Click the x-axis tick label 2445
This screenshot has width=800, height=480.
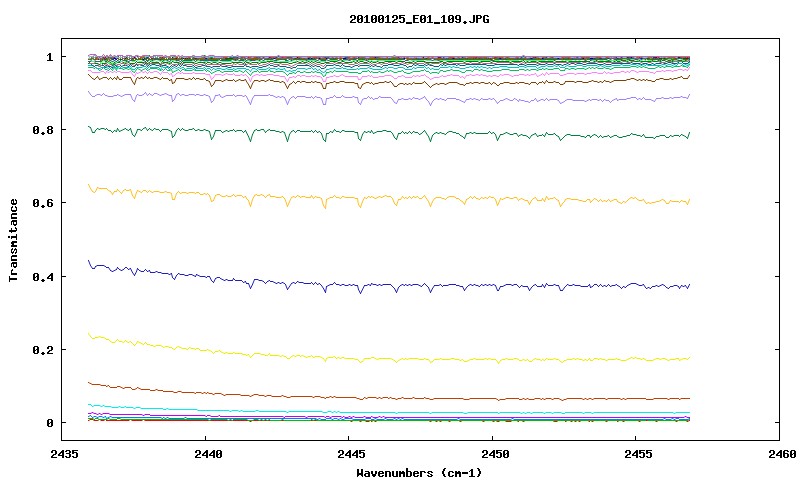point(352,454)
